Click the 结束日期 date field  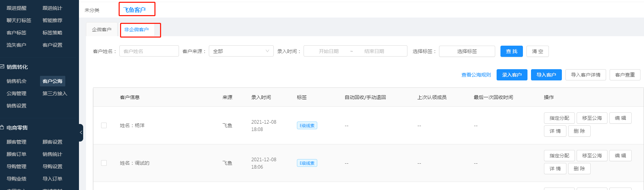(x=374, y=51)
